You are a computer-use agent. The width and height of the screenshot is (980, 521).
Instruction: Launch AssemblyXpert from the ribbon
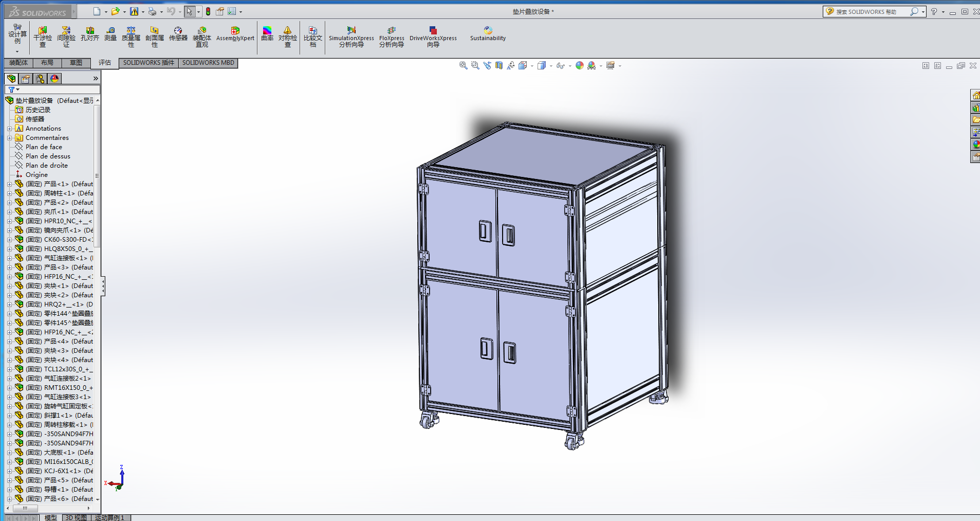click(x=235, y=34)
